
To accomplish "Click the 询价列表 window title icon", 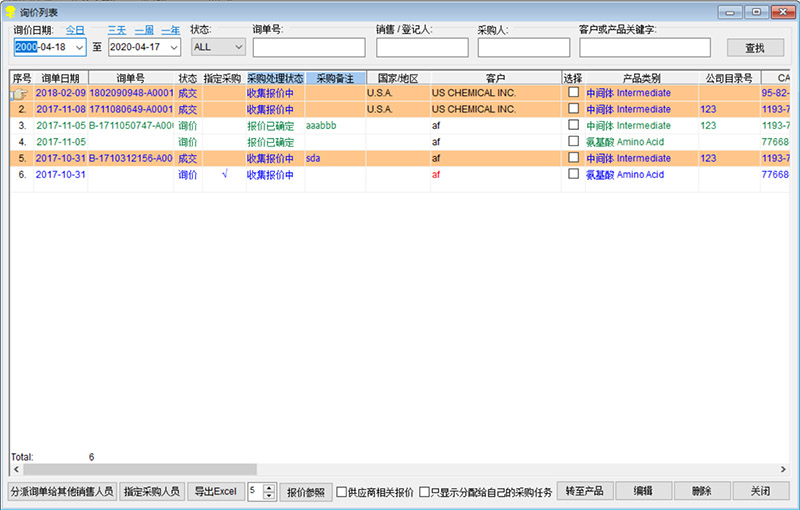I will tap(9, 11).
